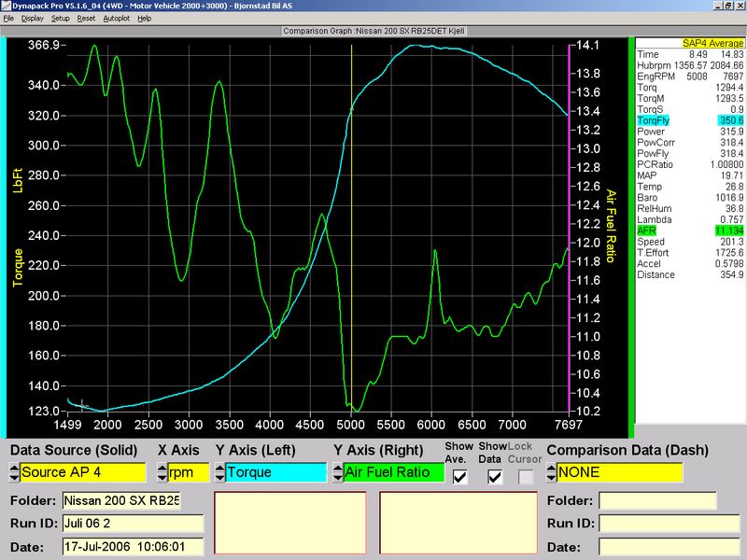Click the Data Source spinner arrows
The width and height of the screenshot is (747, 560).
click(14, 472)
